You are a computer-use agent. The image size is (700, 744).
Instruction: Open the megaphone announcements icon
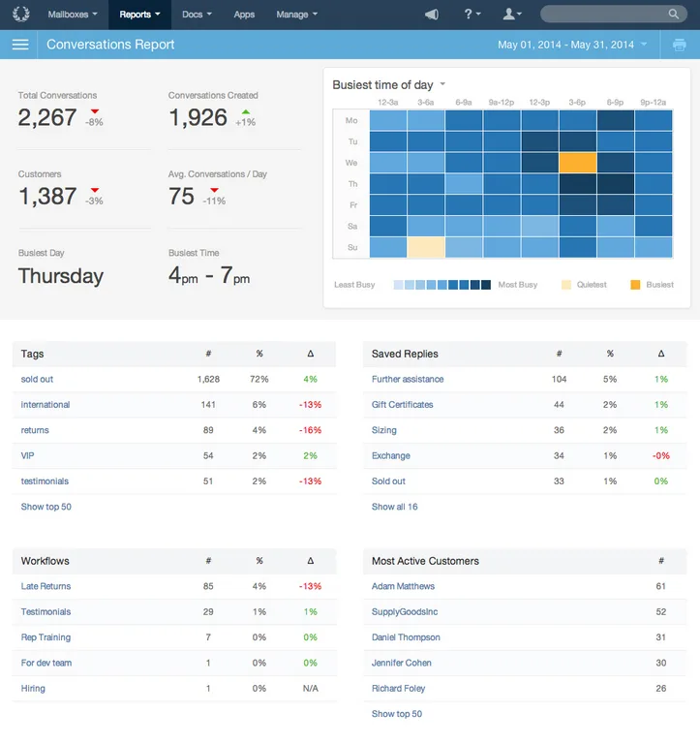click(432, 15)
